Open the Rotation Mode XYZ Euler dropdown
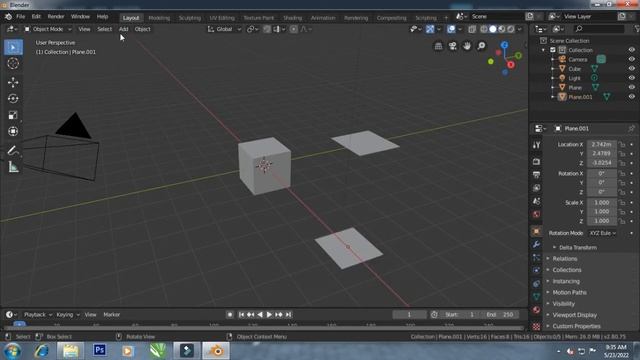The width and height of the screenshot is (640, 360). pyautogui.click(x=602, y=233)
